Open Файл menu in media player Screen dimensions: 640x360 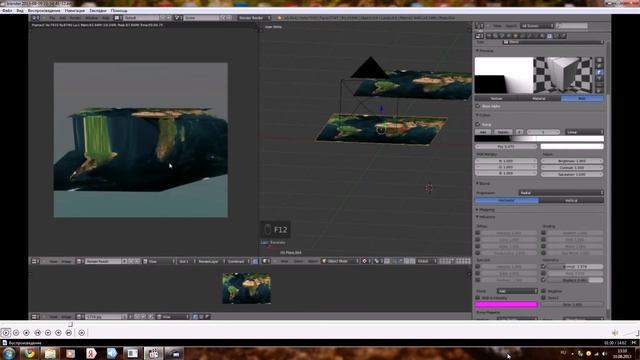point(7,11)
